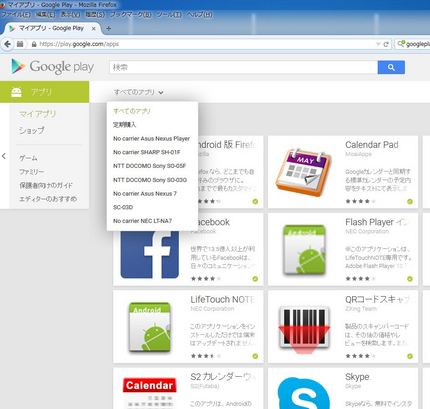Viewport: 430px width, 409px height.
Task: Click the green アプリ category button
Action: (44, 92)
